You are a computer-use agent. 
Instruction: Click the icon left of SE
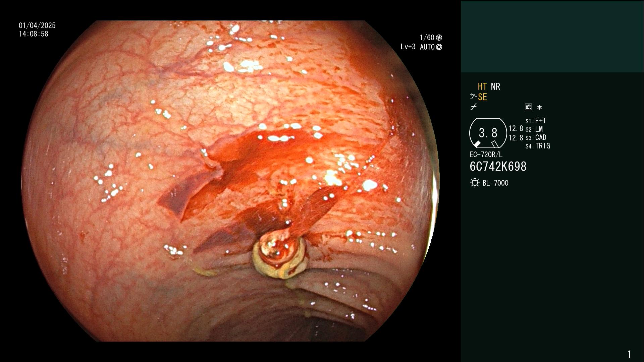point(473,97)
